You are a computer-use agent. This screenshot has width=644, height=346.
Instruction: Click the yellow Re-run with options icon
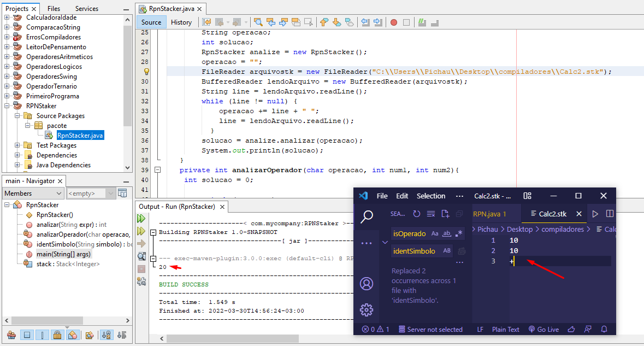(141, 231)
